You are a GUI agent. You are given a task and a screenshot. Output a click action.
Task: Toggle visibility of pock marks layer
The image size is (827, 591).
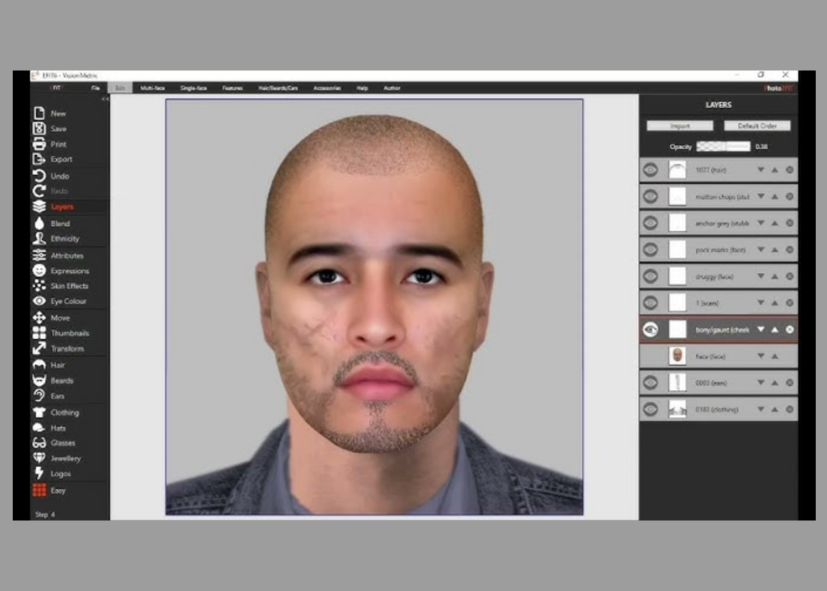[650, 249]
